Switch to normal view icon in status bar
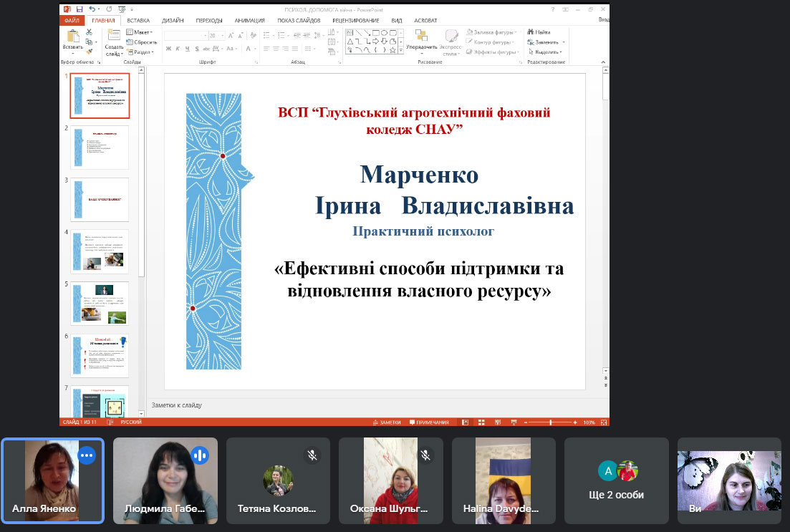The width and height of the screenshot is (790, 532). (465, 422)
